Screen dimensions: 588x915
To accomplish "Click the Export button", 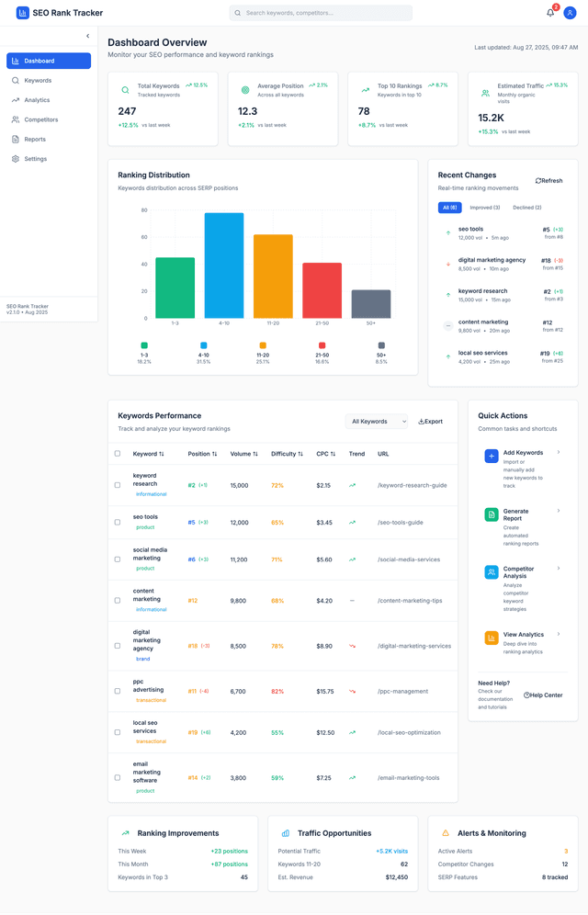I will (431, 422).
